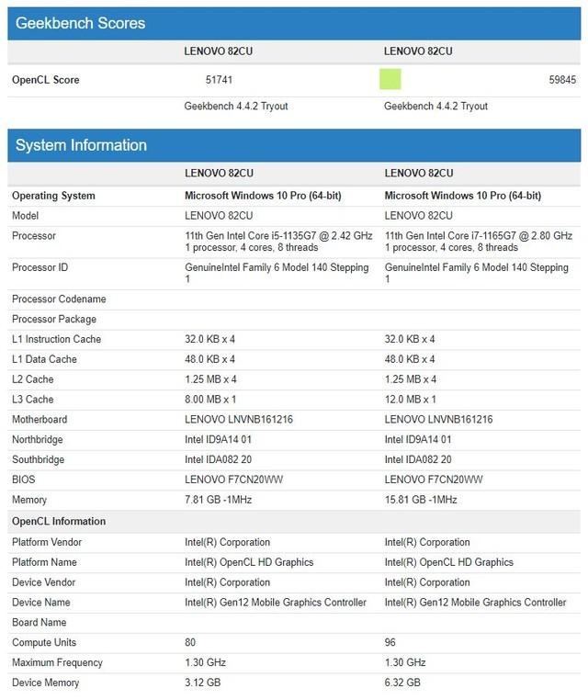
Task: Click the 'Model' row label
Action: click(25, 216)
